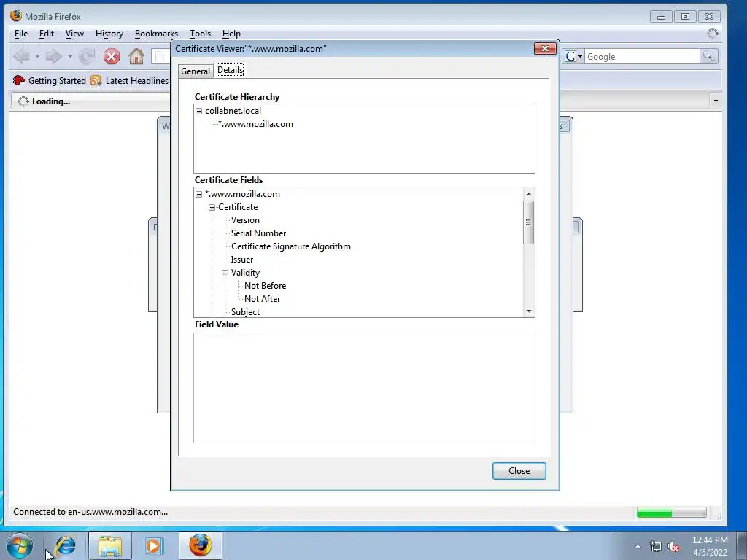Click the Certificate Fields scrollbar thumb
This screenshot has height=560, width=747.
tap(528, 222)
